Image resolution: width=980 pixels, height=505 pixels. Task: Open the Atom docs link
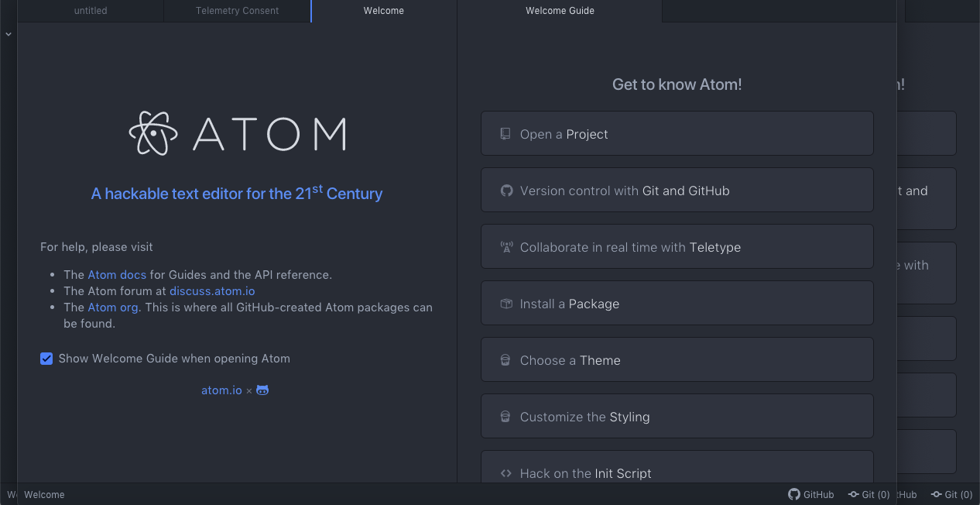(117, 274)
